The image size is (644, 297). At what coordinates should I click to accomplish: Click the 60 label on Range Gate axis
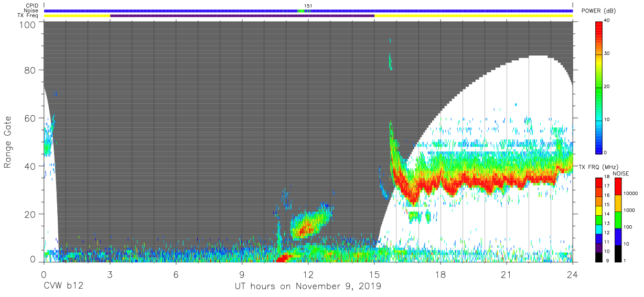click(x=30, y=118)
